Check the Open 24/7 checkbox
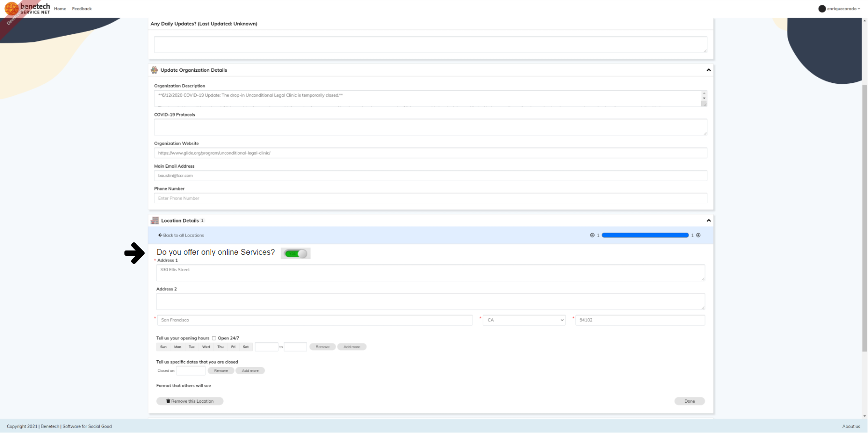 pos(214,338)
